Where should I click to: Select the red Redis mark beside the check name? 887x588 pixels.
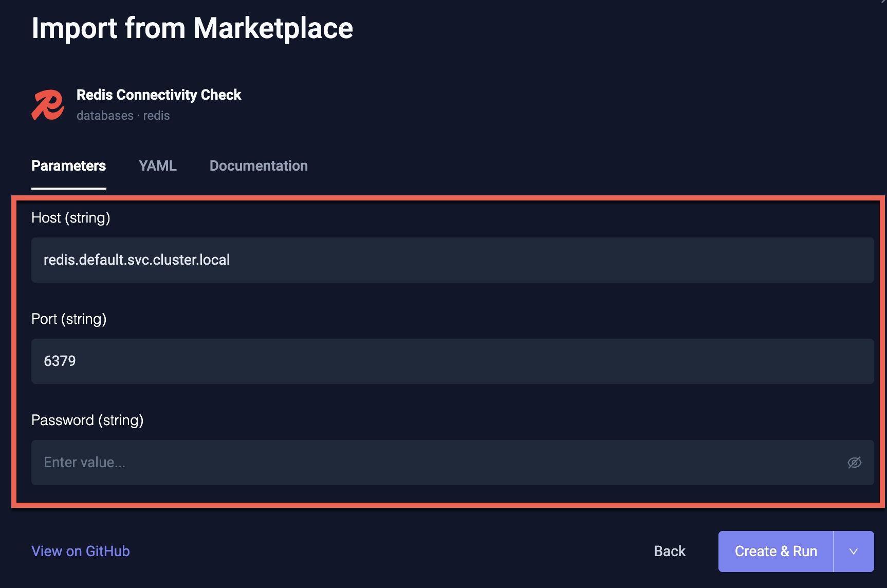[x=48, y=104]
